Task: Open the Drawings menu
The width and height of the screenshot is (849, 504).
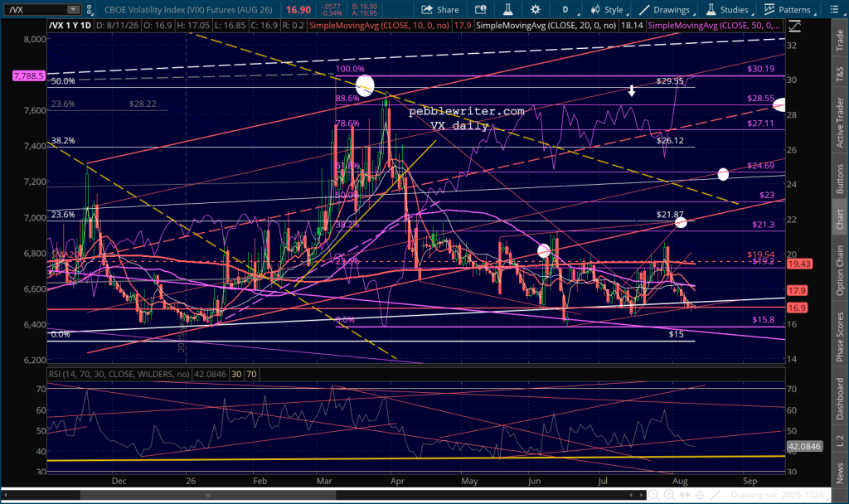Action: 666,10
